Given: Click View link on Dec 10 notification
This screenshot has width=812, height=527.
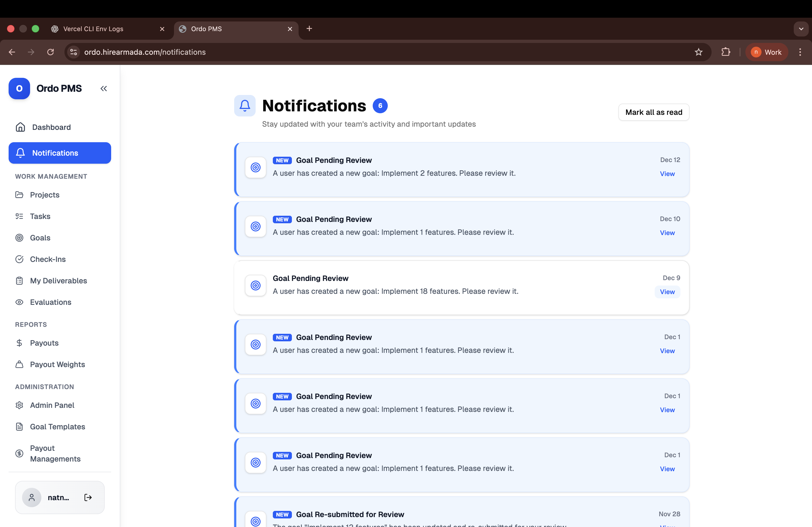Looking at the screenshot, I should click(667, 233).
